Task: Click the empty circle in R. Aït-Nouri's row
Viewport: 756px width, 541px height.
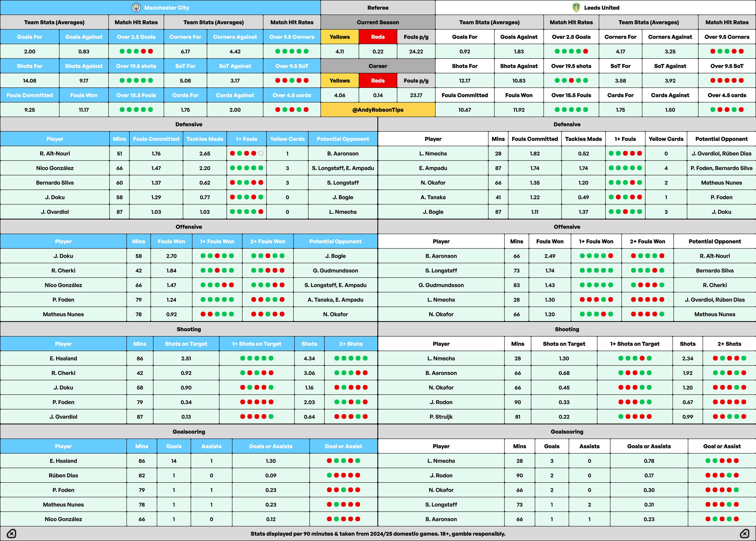Action: pos(261,153)
